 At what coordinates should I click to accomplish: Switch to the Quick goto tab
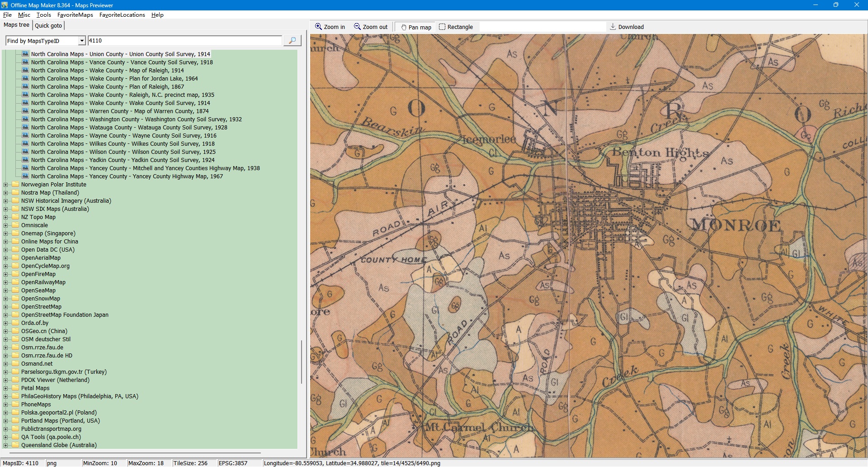click(x=48, y=25)
